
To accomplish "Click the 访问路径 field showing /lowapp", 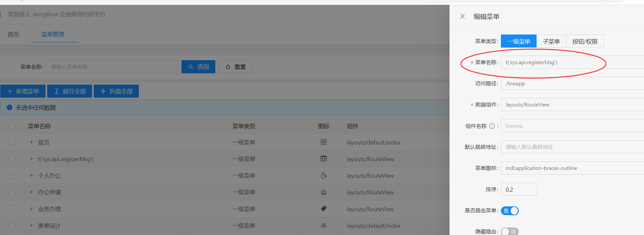I will coord(572,83).
